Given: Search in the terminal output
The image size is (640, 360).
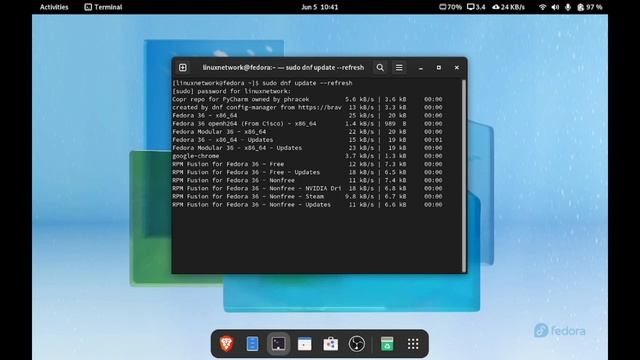Looking at the screenshot, I should (380, 67).
